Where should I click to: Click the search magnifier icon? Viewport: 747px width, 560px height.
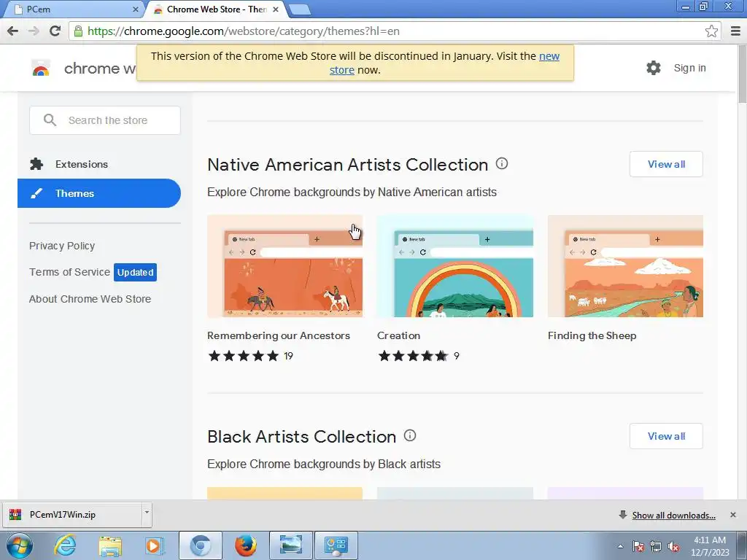[50, 120]
